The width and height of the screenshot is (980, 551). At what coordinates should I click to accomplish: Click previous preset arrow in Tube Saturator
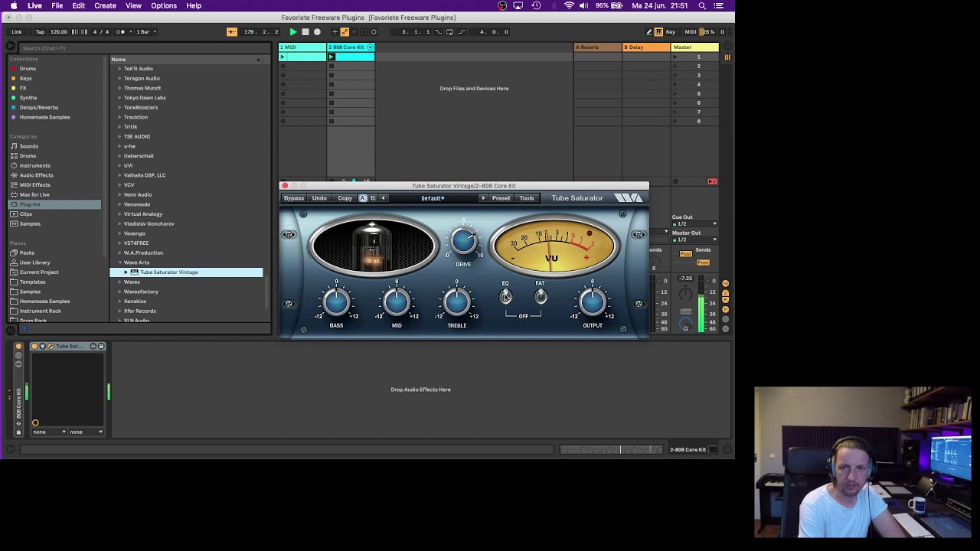click(384, 198)
